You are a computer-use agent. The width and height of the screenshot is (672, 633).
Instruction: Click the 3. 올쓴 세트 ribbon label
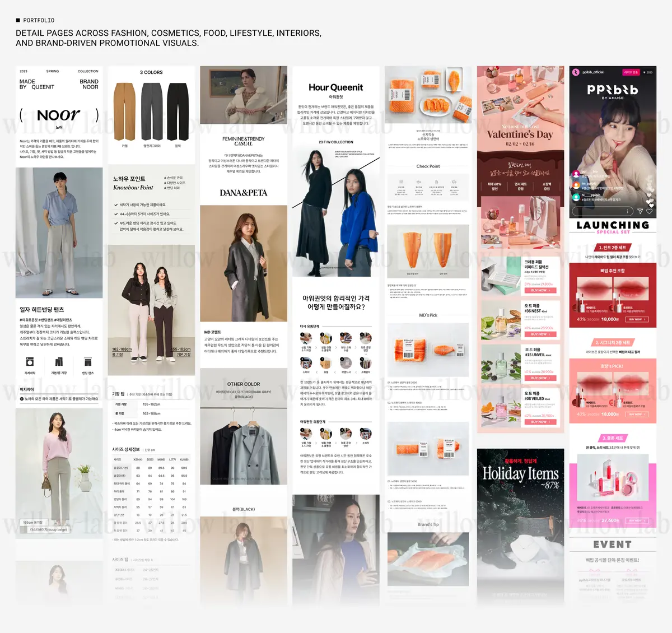(x=613, y=438)
